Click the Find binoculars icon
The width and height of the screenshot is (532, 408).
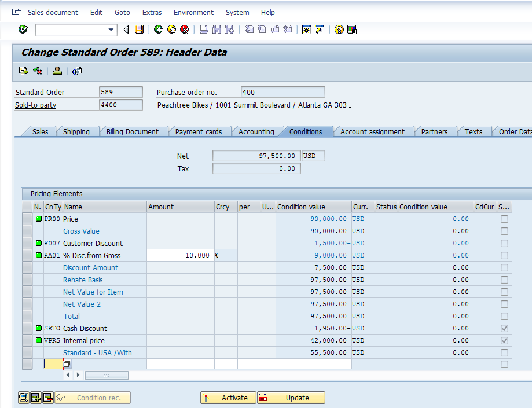[x=217, y=30]
